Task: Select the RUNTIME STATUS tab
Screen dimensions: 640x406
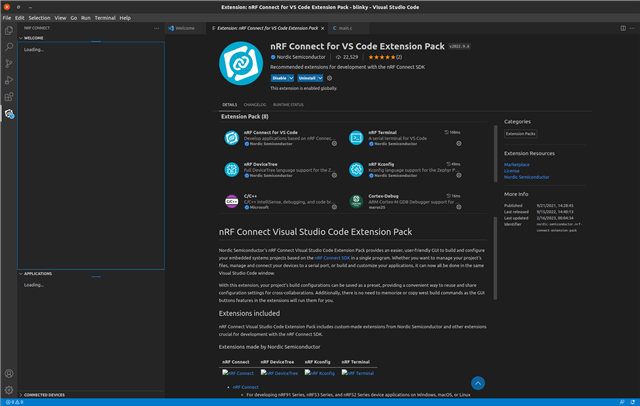Action: (x=288, y=105)
